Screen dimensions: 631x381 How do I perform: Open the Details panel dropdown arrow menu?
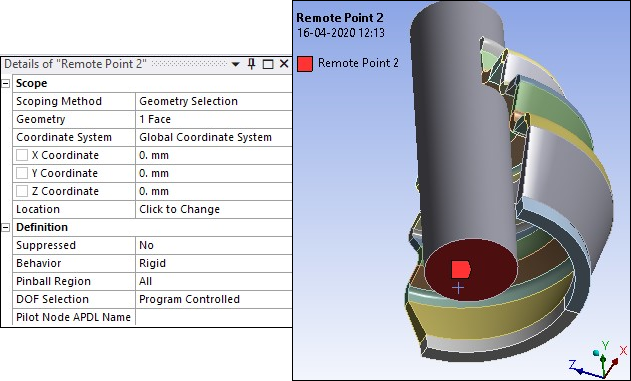click(x=236, y=64)
